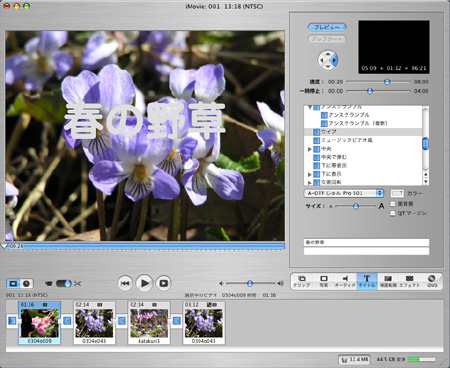450x368 pixels.
Task: Click the title list scrollbar thumb
Action: pyautogui.click(x=426, y=144)
